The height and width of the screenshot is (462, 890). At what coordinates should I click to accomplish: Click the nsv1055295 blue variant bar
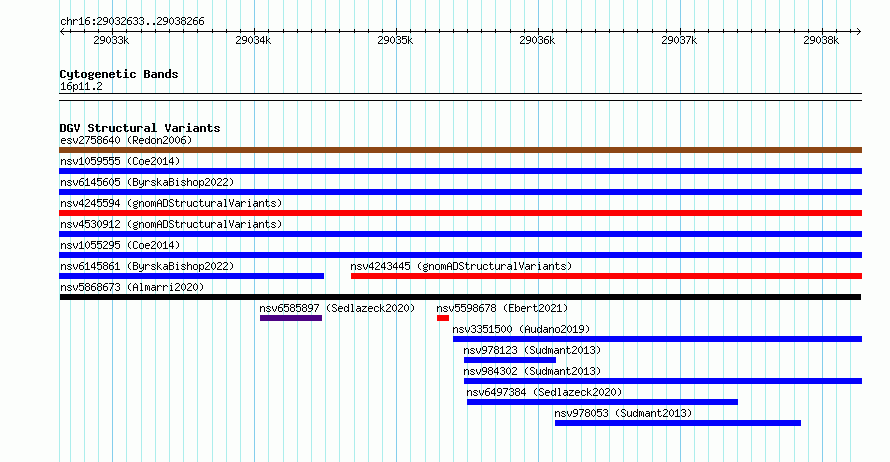pyautogui.click(x=460, y=255)
